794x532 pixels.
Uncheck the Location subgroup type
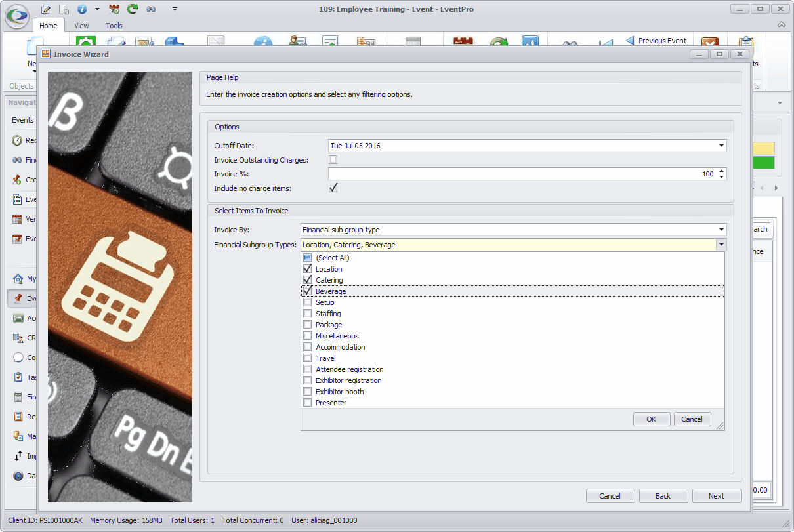307,269
